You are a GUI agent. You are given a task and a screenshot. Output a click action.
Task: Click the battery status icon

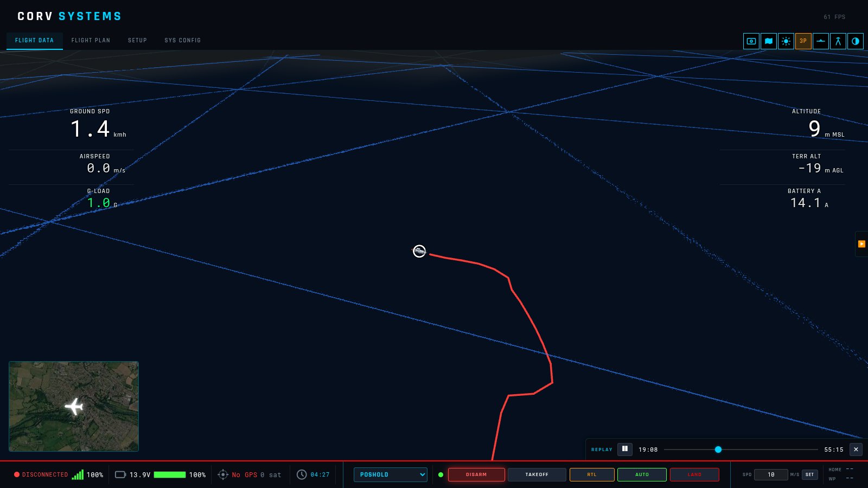pyautogui.click(x=120, y=474)
